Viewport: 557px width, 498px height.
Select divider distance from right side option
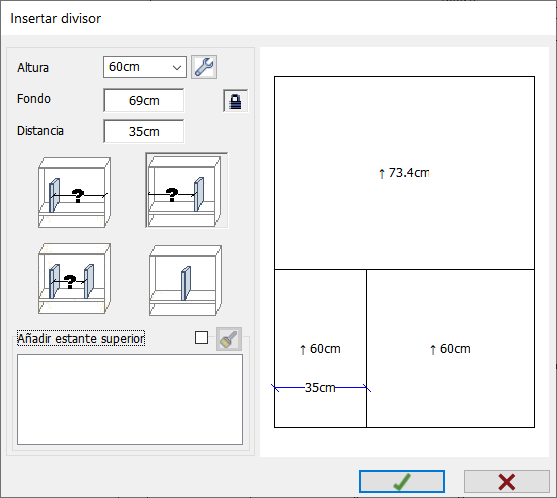click(186, 191)
